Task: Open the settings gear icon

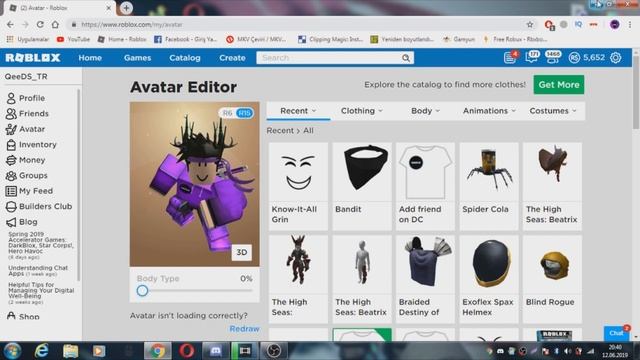Action: coord(616,58)
